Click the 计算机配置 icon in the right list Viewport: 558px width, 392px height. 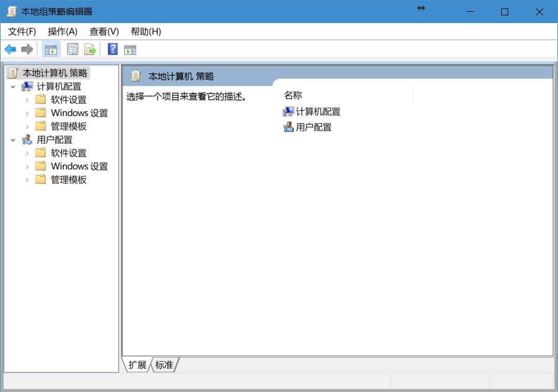288,112
